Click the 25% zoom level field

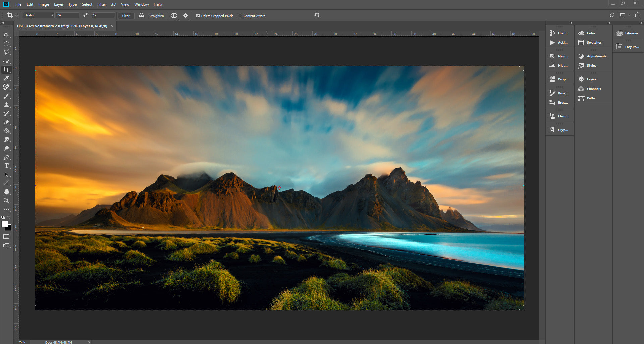click(x=22, y=342)
